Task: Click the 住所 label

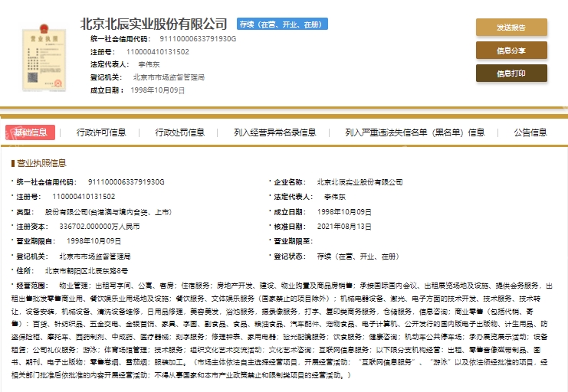Action: [25, 271]
